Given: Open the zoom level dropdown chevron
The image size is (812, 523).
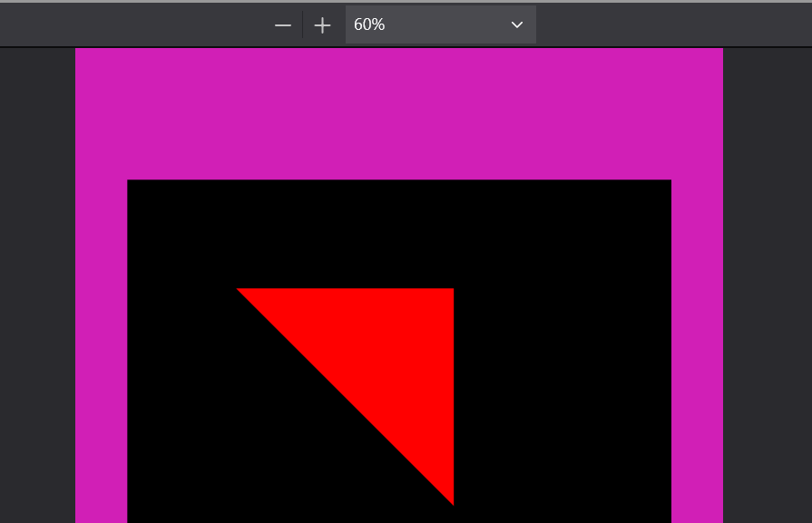Looking at the screenshot, I should tap(517, 25).
